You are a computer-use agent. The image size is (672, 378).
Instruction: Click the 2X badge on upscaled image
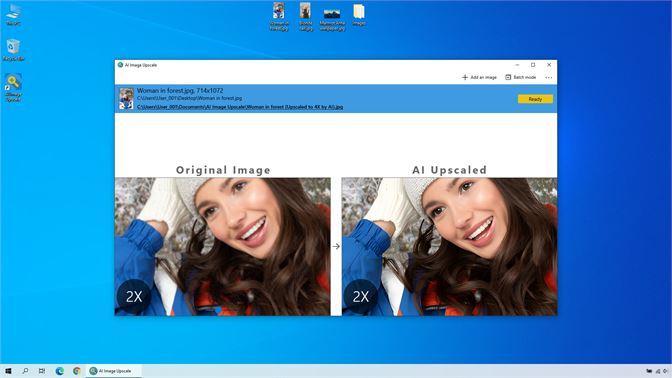[x=360, y=296]
